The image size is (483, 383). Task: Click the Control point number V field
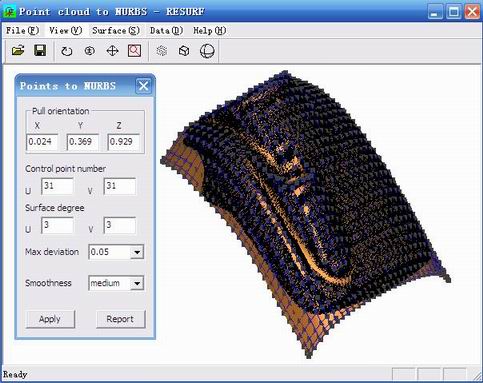120,186
